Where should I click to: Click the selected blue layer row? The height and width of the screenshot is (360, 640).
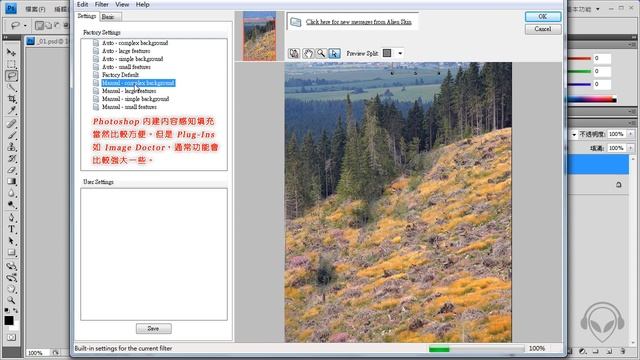click(x=598, y=164)
